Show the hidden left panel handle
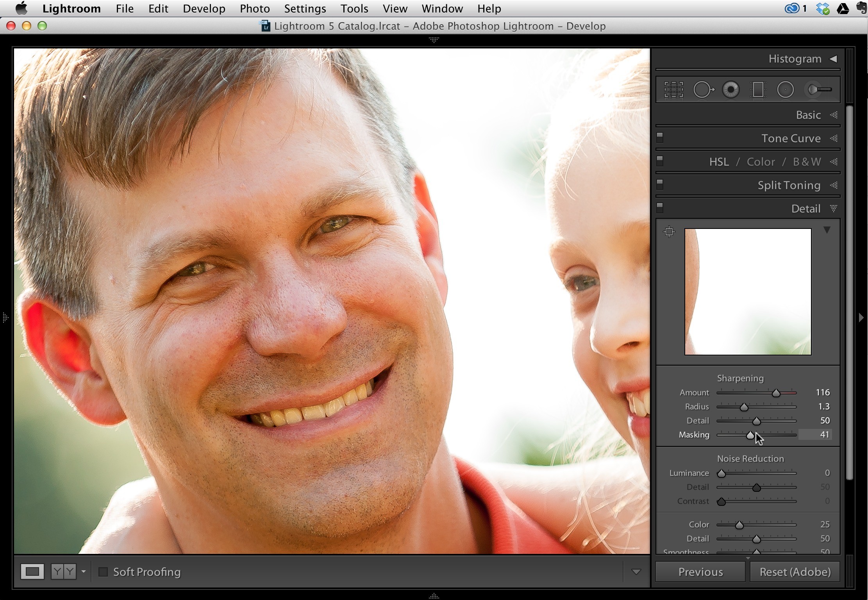This screenshot has height=600, width=868. pos(5,318)
